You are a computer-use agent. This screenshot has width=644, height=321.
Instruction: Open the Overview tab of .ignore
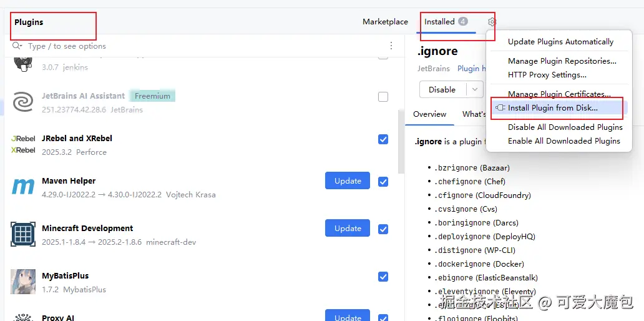click(x=429, y=114)
